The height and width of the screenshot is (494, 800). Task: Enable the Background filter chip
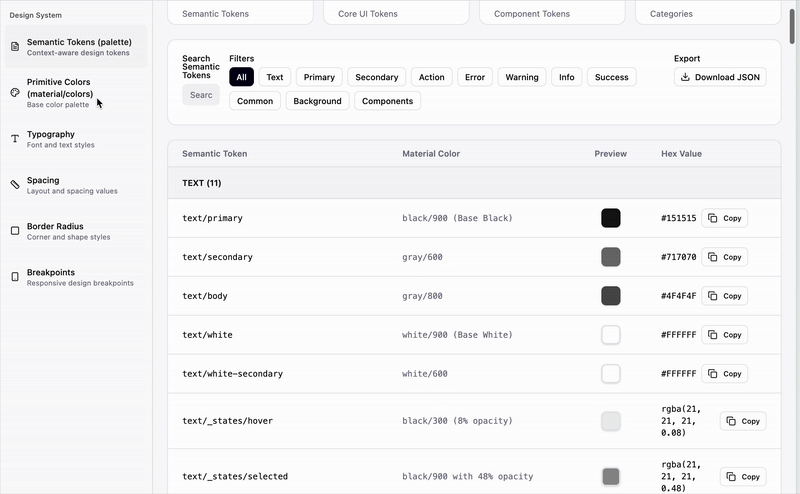[x=317, y=101]
